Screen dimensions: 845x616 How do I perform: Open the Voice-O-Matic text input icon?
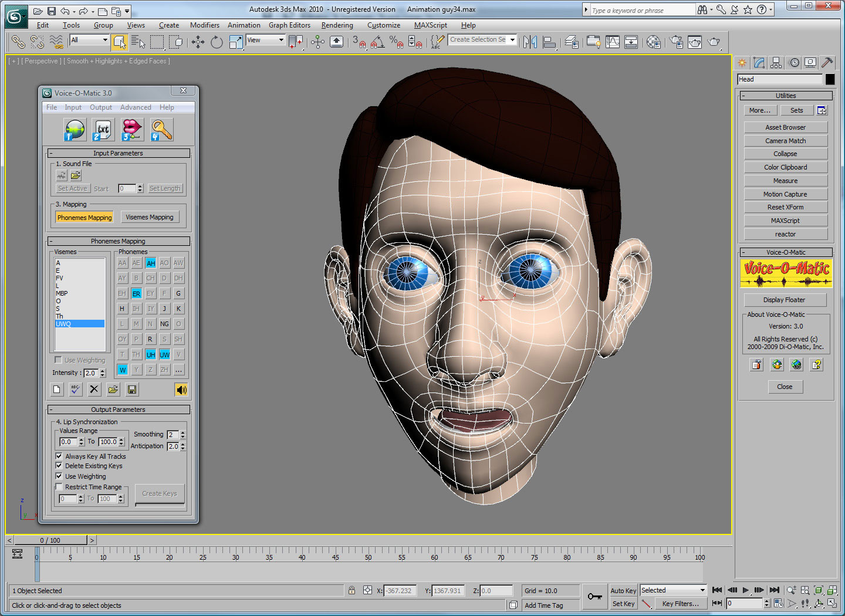click(103, 130)
